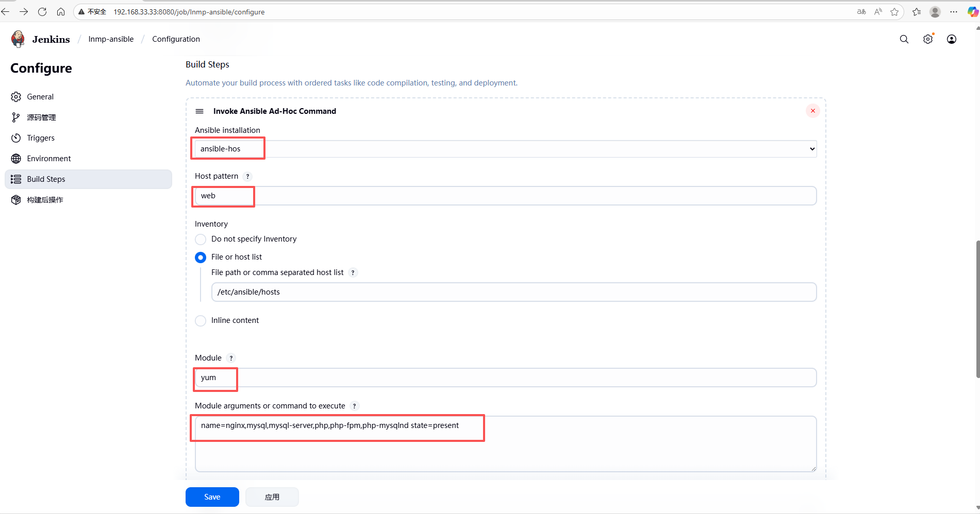The width and height of the screenshot is (980, 514).
Task: Show help for host list file path
Action: click(x=353, y=272)
